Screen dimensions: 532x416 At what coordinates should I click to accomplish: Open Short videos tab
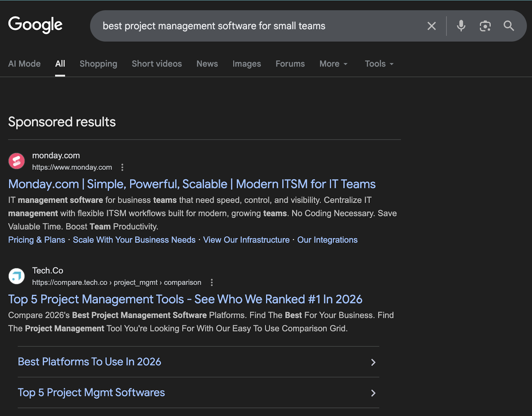[x=157, y=64]
